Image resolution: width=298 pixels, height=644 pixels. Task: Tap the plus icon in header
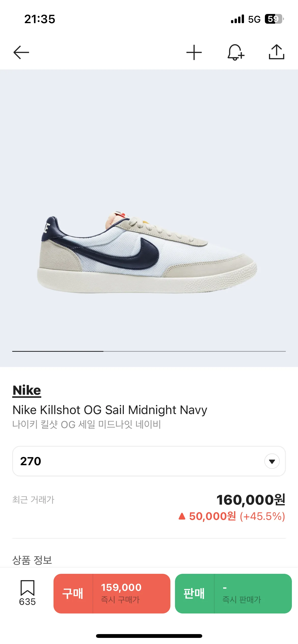click(194, 52)
